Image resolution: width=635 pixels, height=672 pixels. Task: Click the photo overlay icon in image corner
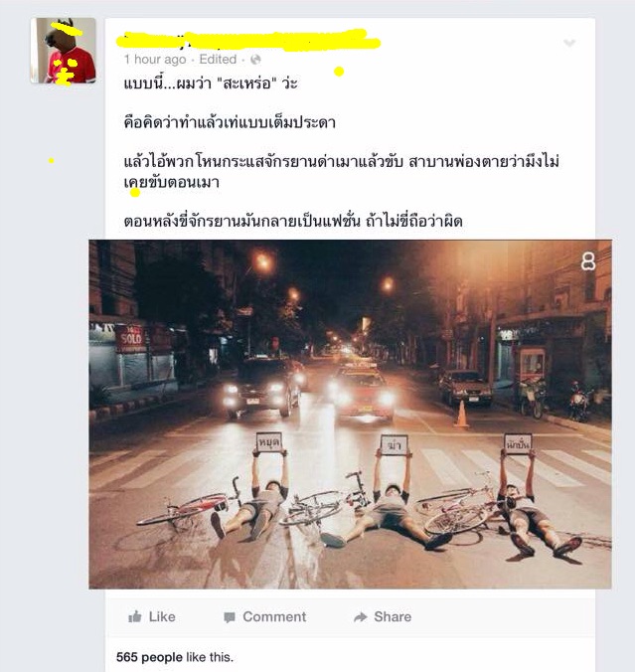coord(588,261)
